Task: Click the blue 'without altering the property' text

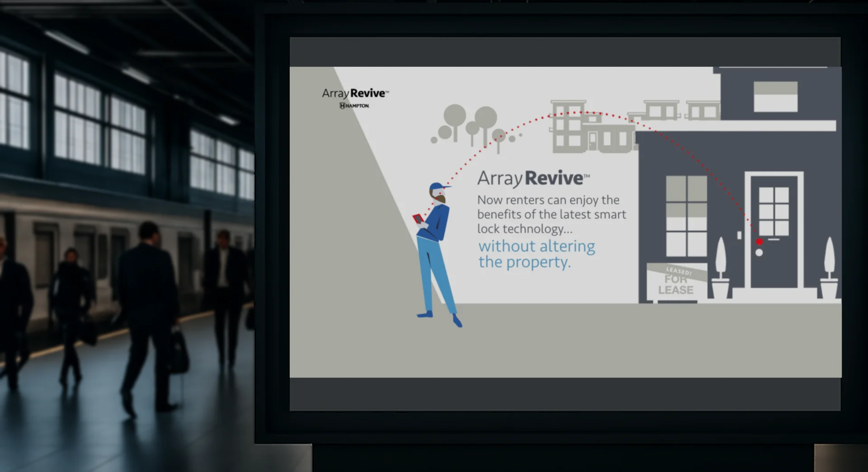Action: click(x=536, y=253)
